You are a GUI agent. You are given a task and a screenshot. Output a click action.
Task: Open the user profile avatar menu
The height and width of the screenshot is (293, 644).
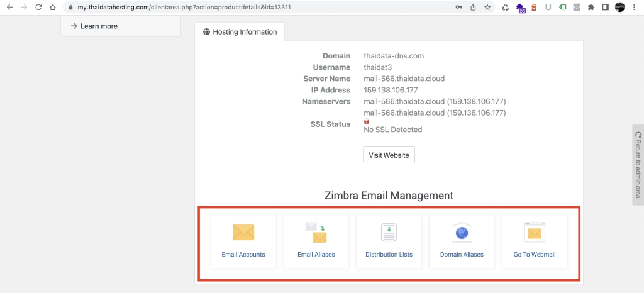click(619, 8)
